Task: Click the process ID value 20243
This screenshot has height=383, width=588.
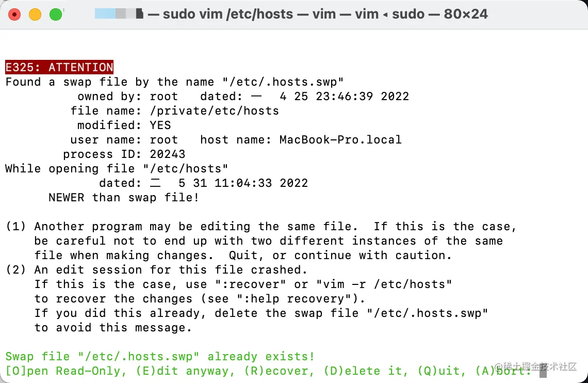Action: point(167,154)
